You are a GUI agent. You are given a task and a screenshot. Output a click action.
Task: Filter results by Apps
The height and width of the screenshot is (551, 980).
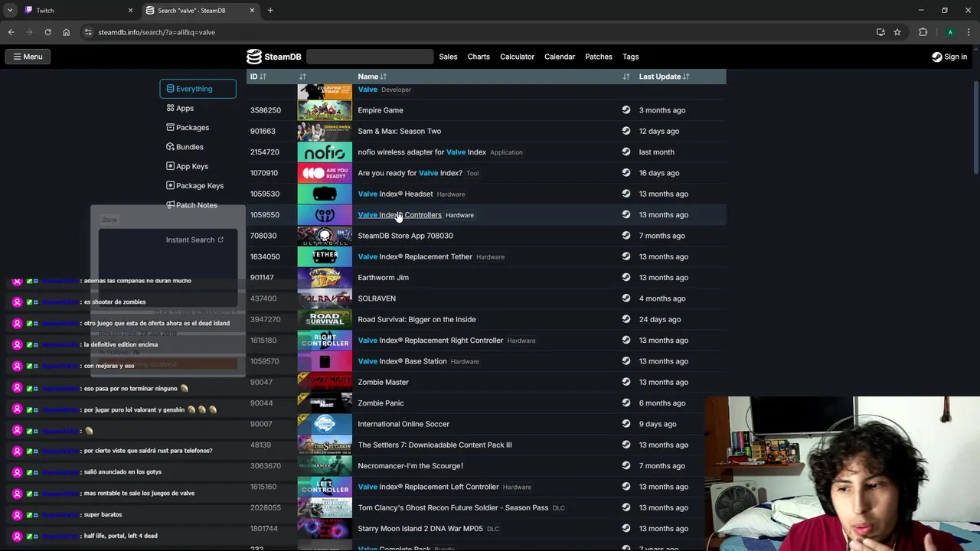point(181,108)
